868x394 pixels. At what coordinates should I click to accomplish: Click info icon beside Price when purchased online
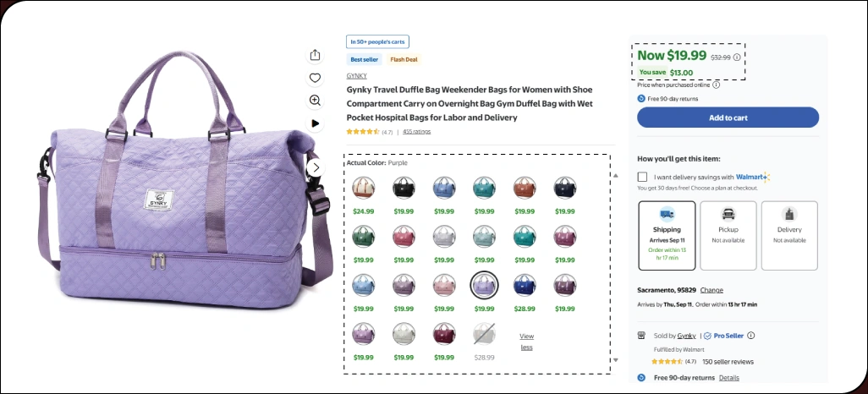pyautogui.click(x=717, y=85)
